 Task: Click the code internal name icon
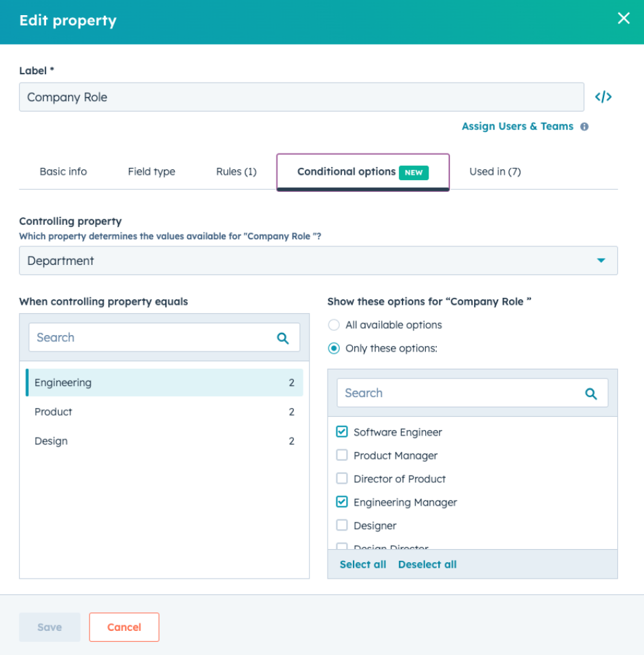603,97
